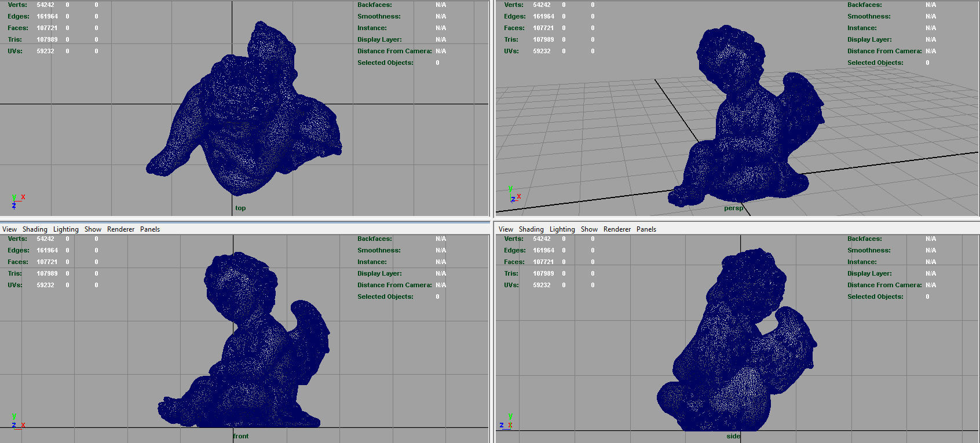The height and width of the screenshot is (443, 980).
Task: Open the Panels menu in the side panel
Action: (x=646, y=229)
